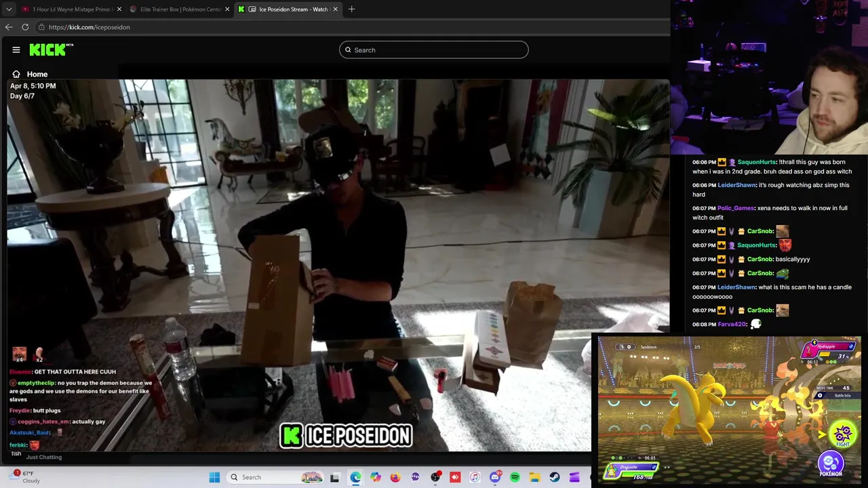Image resolution: width=868 pixels, height=488 pixels.
Task: Open Task View on taskbar
Action: pyautogui.click(x=334, y=477)
